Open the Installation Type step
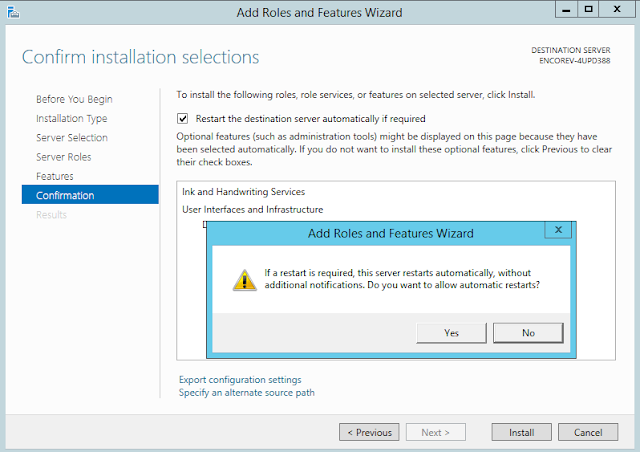Screen dimensions: 640x452 [x=71, y=118]
